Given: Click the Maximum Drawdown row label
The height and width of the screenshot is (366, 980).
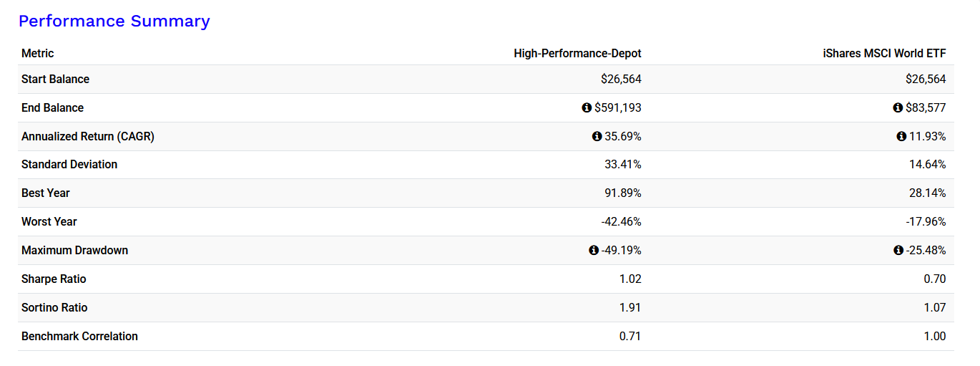Looking at the screenshot, I should (x=75, y=251).
